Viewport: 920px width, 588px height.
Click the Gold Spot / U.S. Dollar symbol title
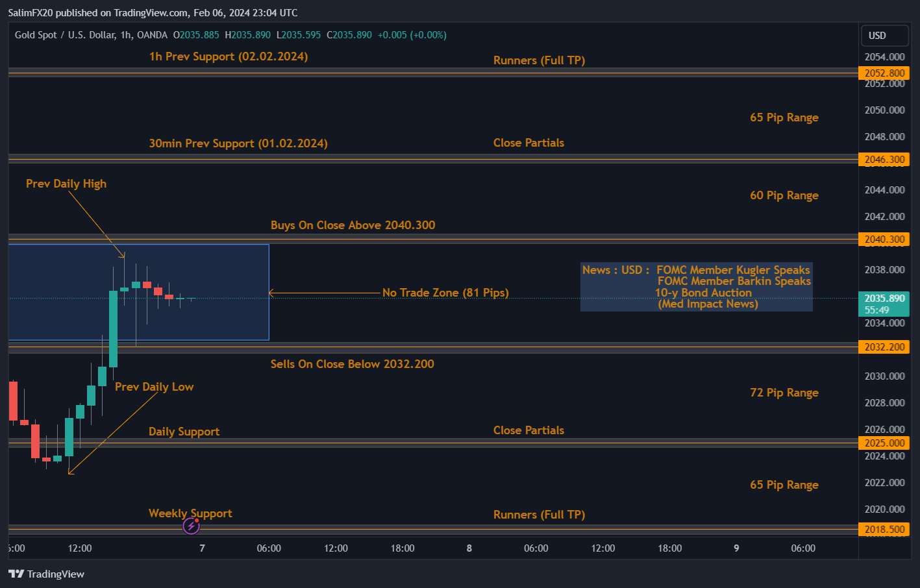tap(65, 35)
